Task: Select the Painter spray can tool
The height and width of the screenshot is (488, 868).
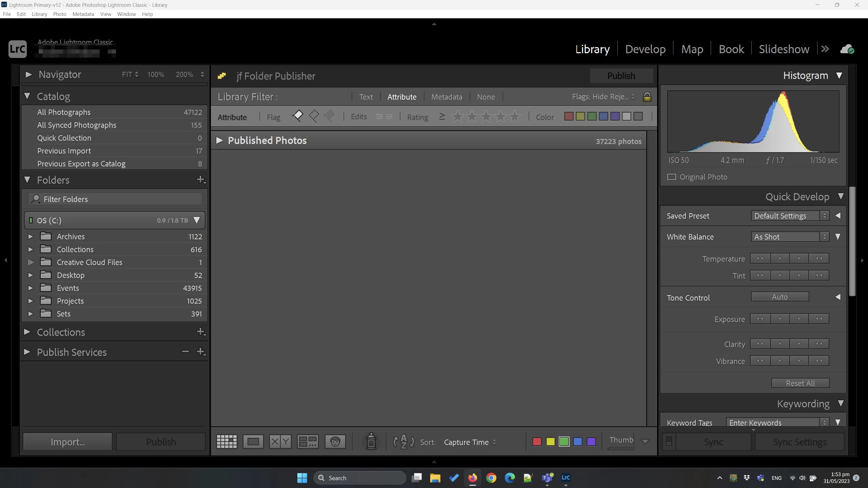Action: click(x=371, y=442)
